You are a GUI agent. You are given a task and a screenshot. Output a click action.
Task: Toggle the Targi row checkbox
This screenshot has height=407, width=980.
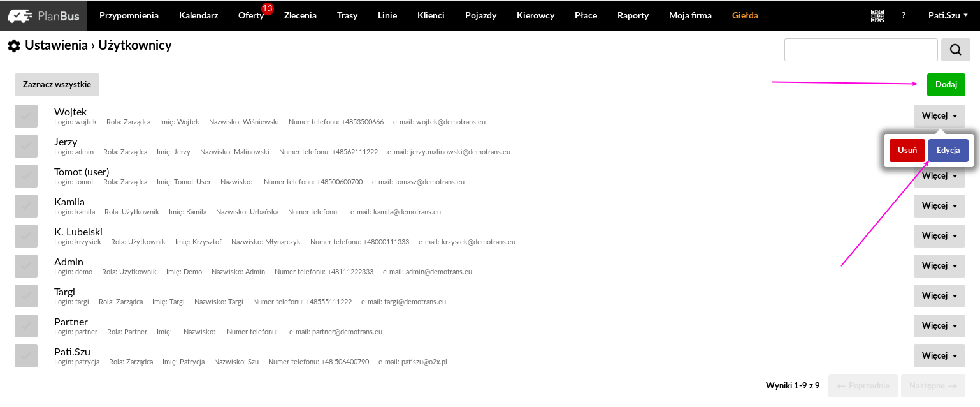point(26,296)
